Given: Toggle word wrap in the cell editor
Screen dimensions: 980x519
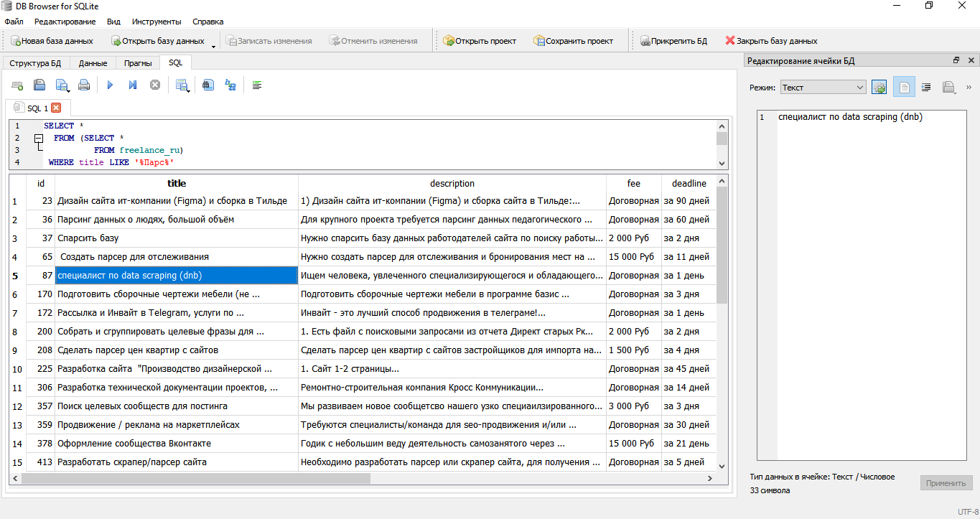Looking at the screenshot, I should click(926, 87).
